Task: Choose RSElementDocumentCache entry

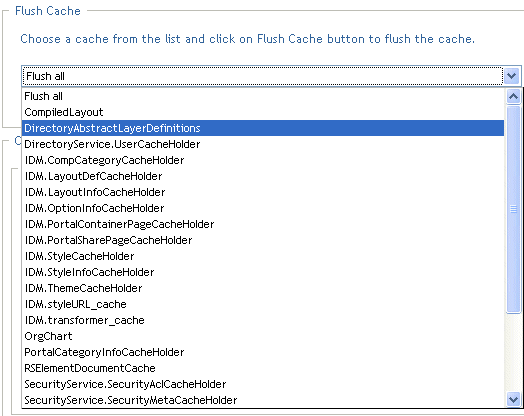Action: (263, 368)
